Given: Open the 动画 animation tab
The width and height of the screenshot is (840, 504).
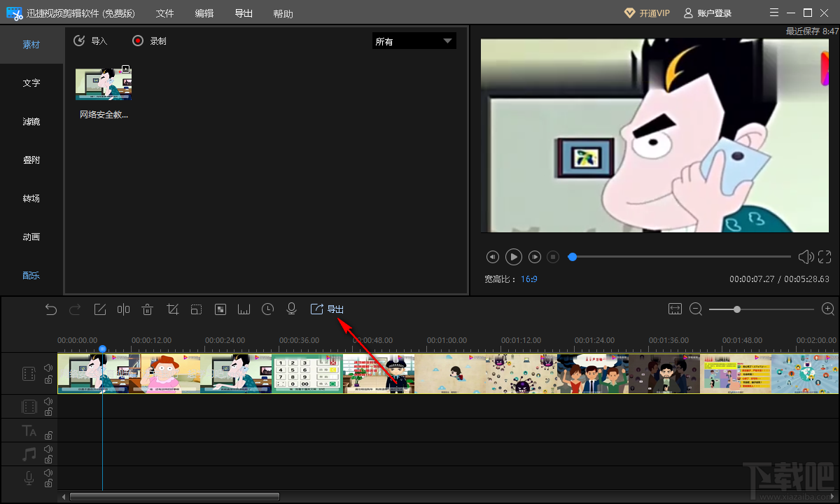Looking at the screenshot, I should click(x=31, y=237).
